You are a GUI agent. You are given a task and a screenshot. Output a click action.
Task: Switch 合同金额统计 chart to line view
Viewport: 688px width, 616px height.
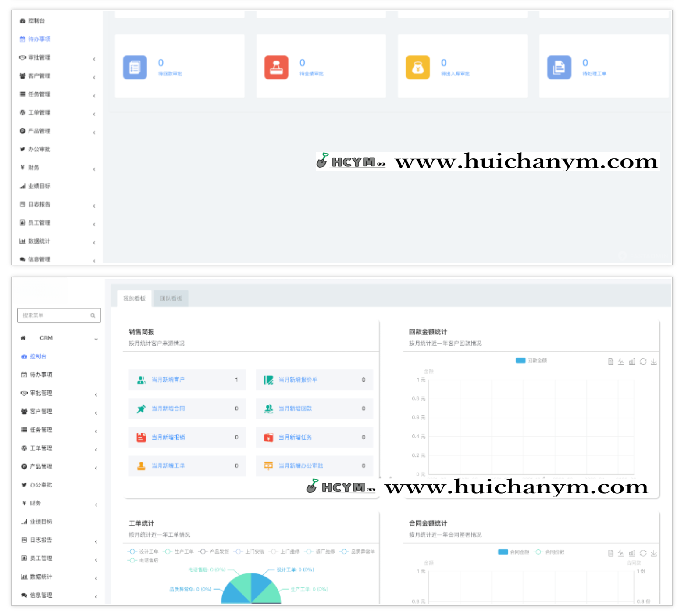point(621,553)
